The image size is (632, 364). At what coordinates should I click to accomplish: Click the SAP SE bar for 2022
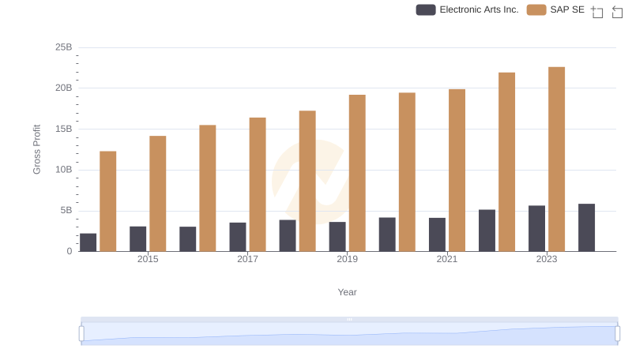coord(506,163)
